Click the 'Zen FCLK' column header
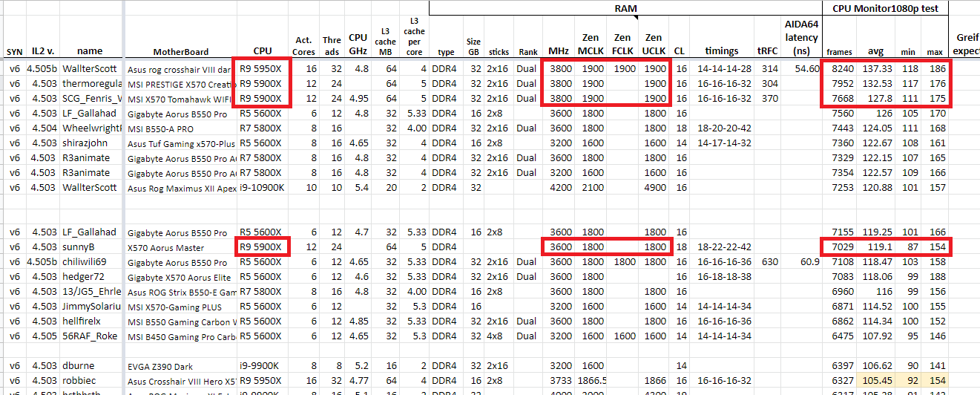Screen dimensions: 980x395 (x=622, y=44)
